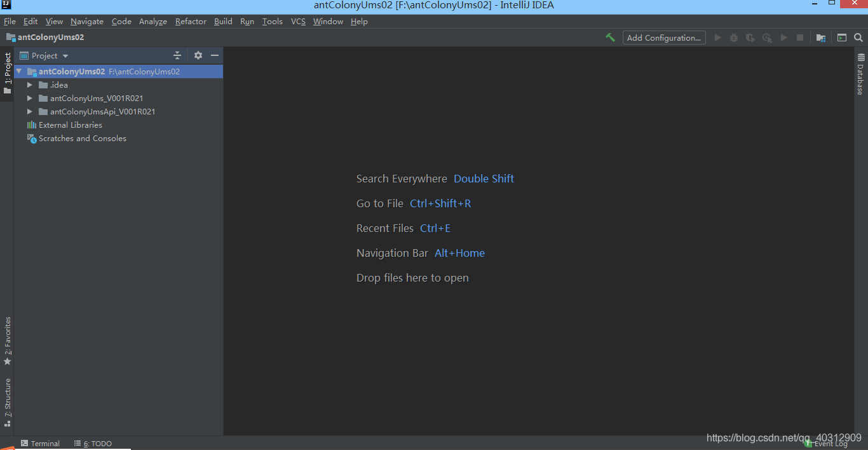Toggle the 1: Project side tab

[x=7, y=73]
